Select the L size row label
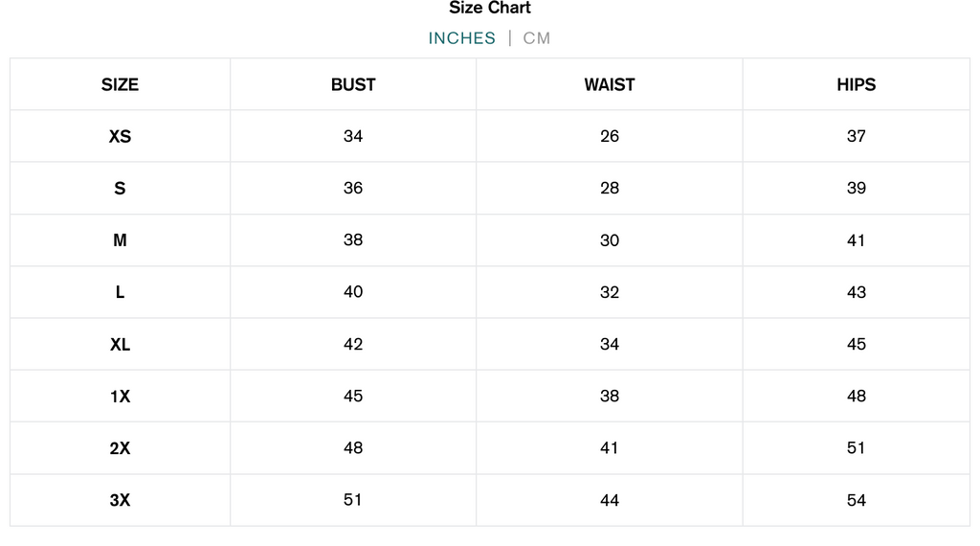 tap(120, 292)
